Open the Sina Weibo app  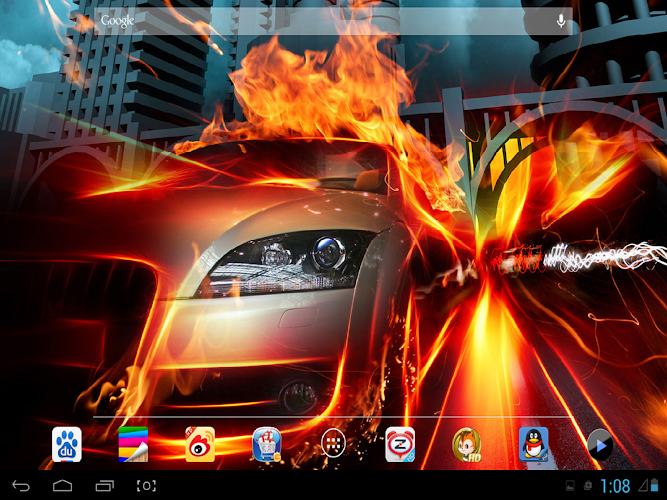point(200,444)
